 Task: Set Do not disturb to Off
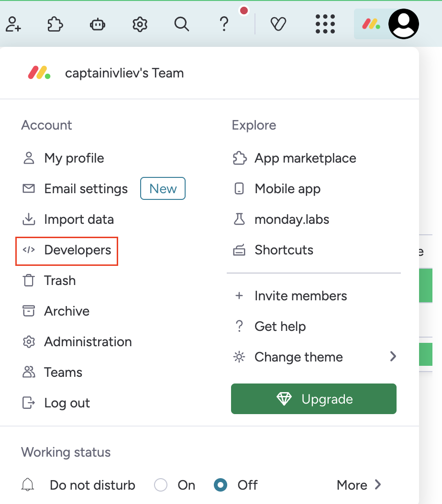click(221, 485)
